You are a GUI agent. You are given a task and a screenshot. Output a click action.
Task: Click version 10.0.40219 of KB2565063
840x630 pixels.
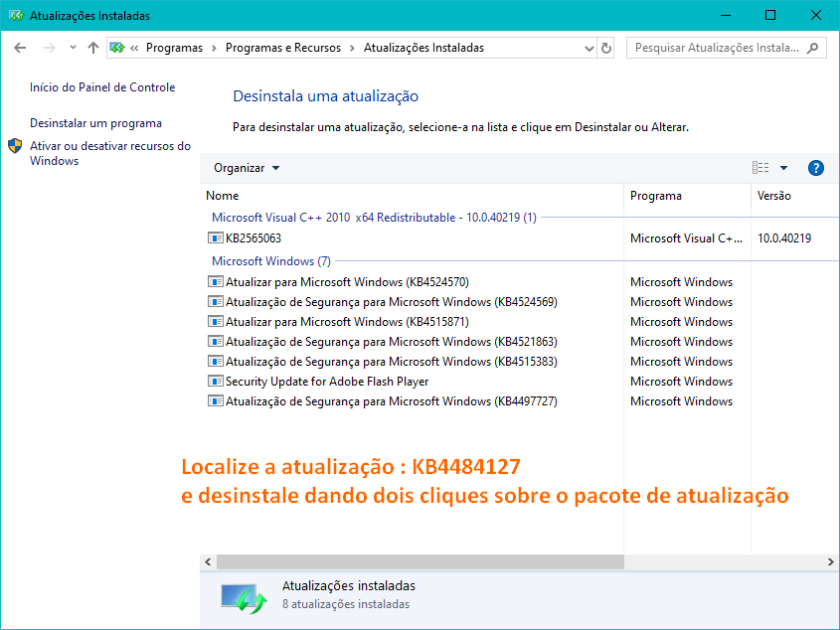784,238
